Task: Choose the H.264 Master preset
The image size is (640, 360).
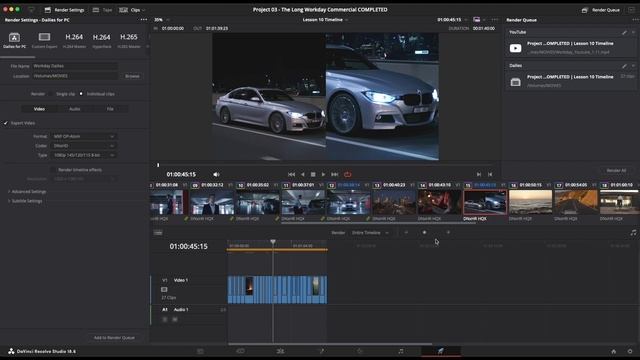Action: [x=74, y=41]
